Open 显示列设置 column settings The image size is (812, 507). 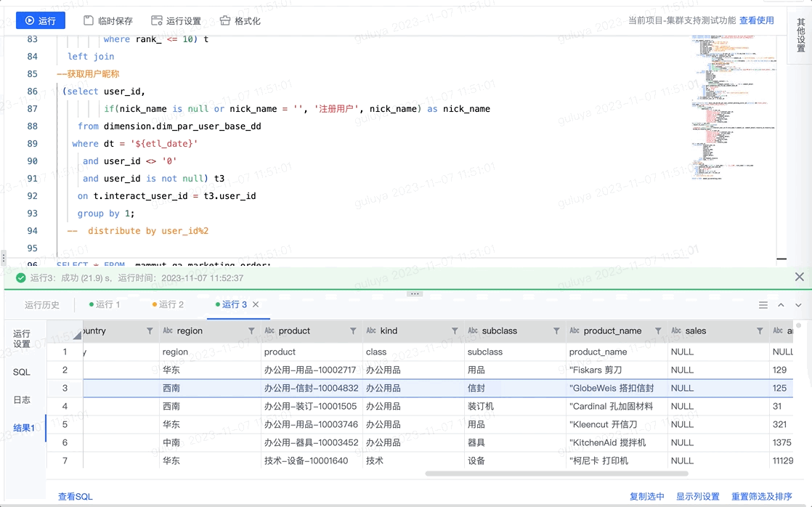pos(697,496)
